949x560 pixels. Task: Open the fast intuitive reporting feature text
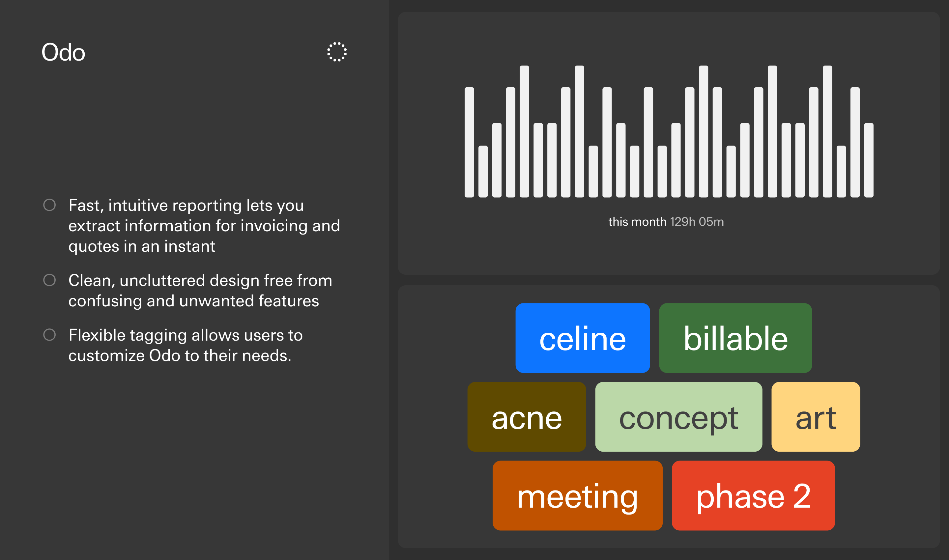pos(204,226)
